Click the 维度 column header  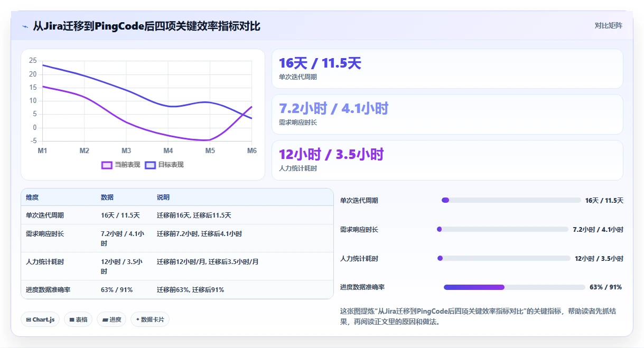coord(32,197)
